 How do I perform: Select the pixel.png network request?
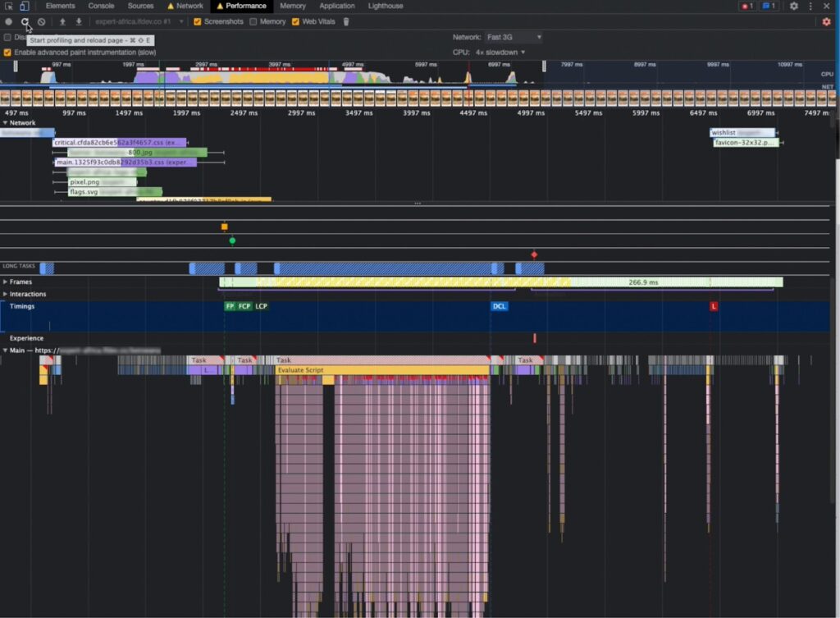(102, 182)
